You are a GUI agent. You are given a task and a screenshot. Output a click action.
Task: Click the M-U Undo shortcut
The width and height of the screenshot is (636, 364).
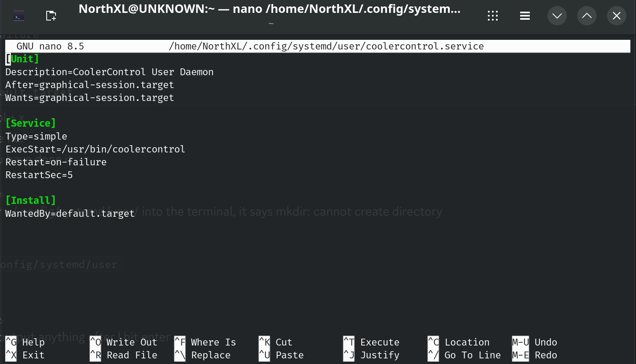pyautogui.click(x=535, y=342)
